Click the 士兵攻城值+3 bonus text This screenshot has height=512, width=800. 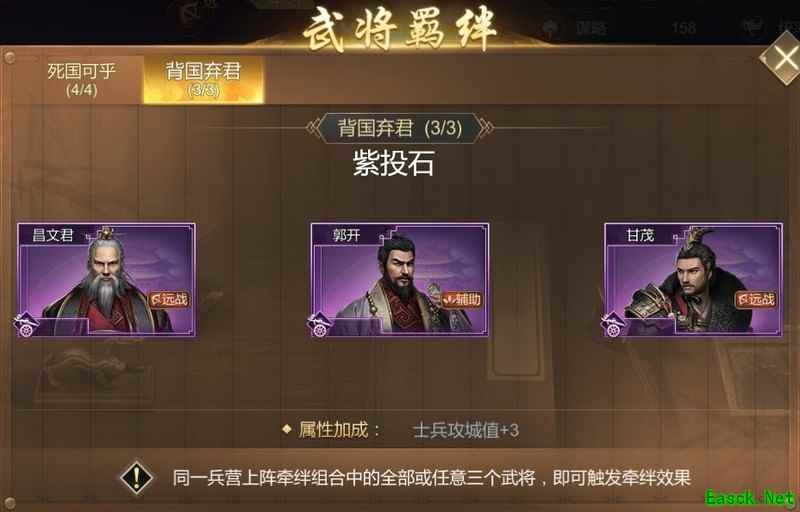coord(466,430)
